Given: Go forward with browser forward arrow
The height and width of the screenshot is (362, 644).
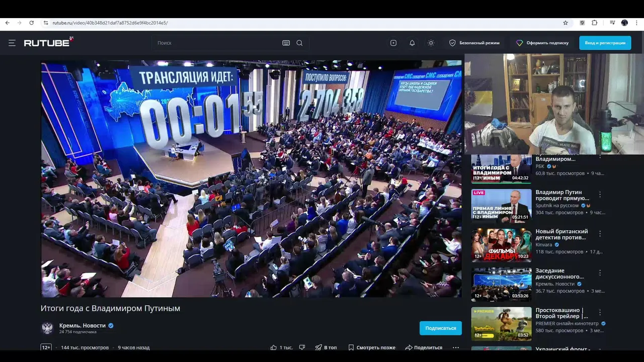Looking at the screenshot, I should click(x=19, y=23).
